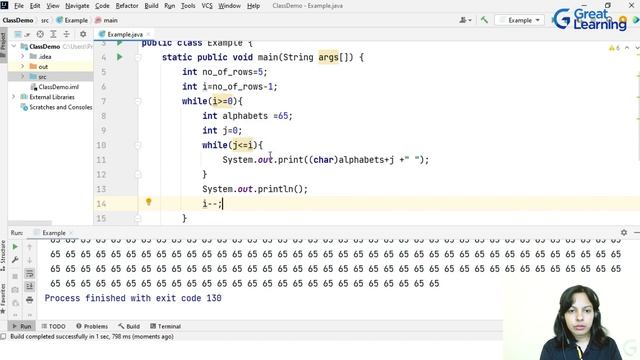Open the Refactor menu
Viewport: 640px width, 360px height.
(127, 6)
